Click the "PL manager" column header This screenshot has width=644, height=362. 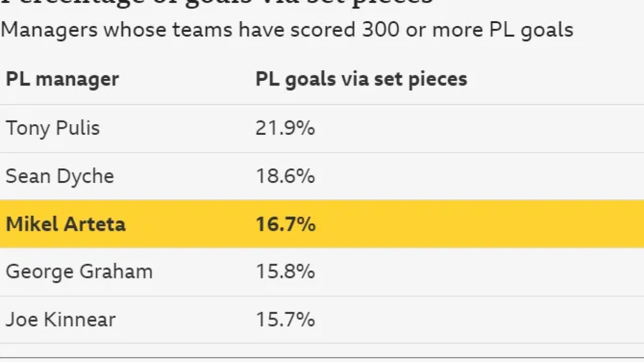[62, 79]
